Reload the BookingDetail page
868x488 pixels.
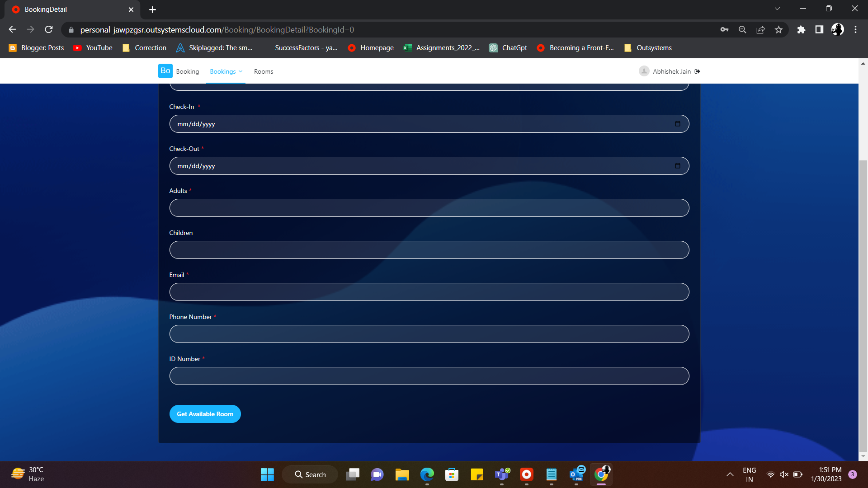[49, 30]
